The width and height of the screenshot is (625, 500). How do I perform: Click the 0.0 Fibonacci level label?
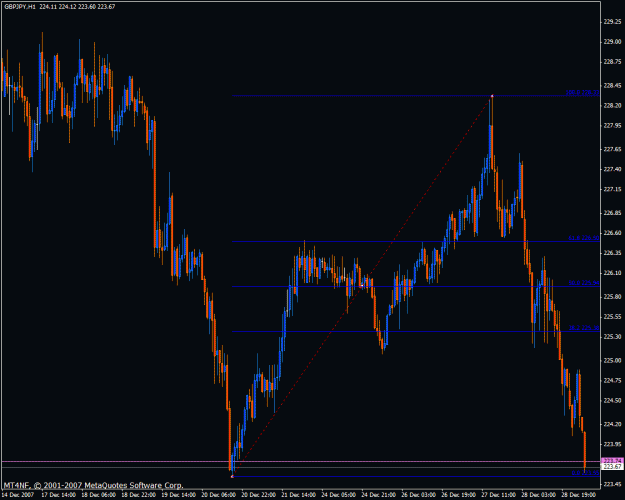click(585, 473)
